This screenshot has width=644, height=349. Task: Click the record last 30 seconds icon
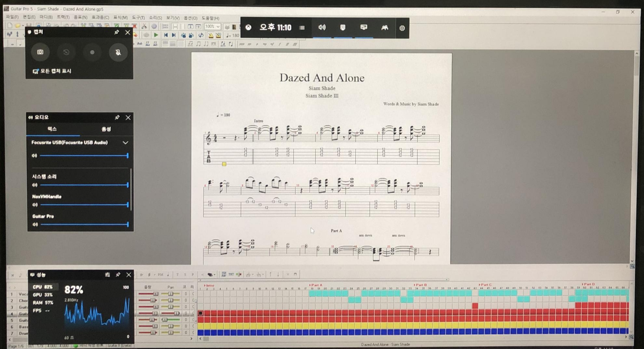tap(66, 52)
